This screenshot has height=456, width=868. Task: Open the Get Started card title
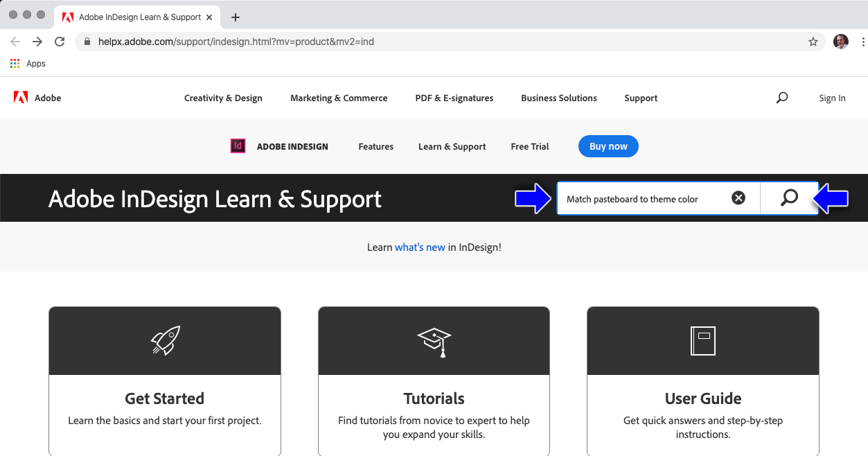click(165, 398)
